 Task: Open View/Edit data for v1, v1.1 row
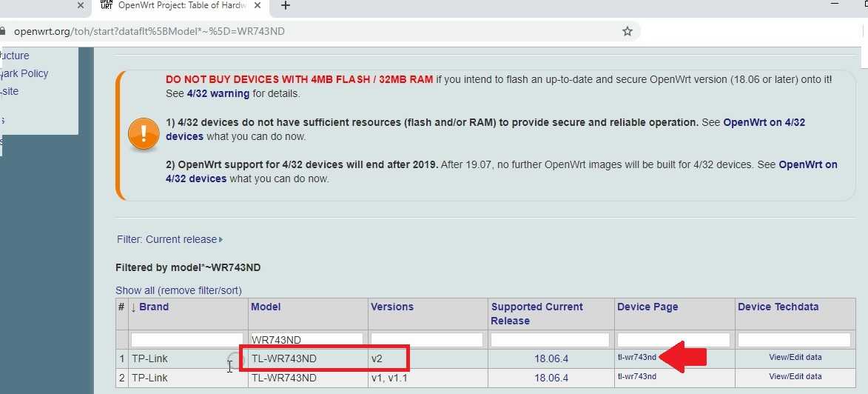(795, 376)
